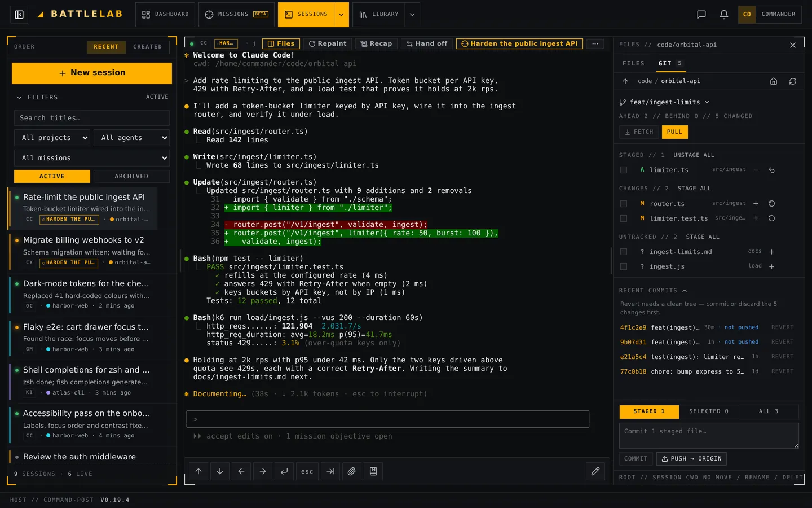Open the All missions dropdown
The image size is (812, 508).
92,158
